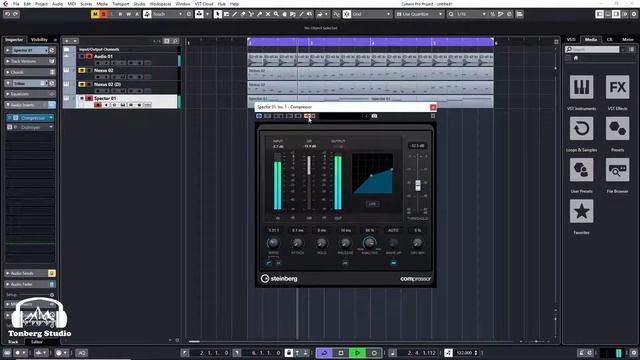The height and width of the screenshot is (360, 640).
Task: Open the Studio menu
Action: click(139, 4)
